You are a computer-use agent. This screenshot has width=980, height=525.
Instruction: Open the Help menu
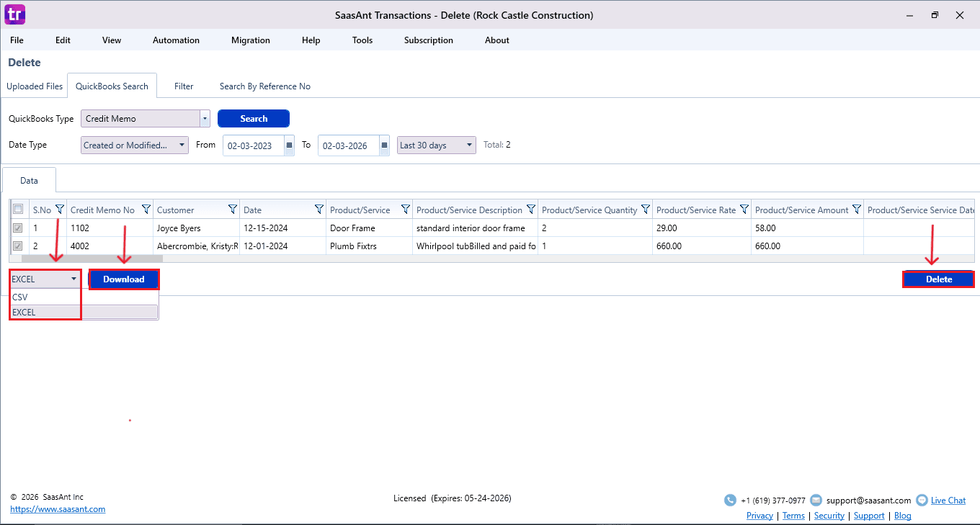tap(311, 40)
